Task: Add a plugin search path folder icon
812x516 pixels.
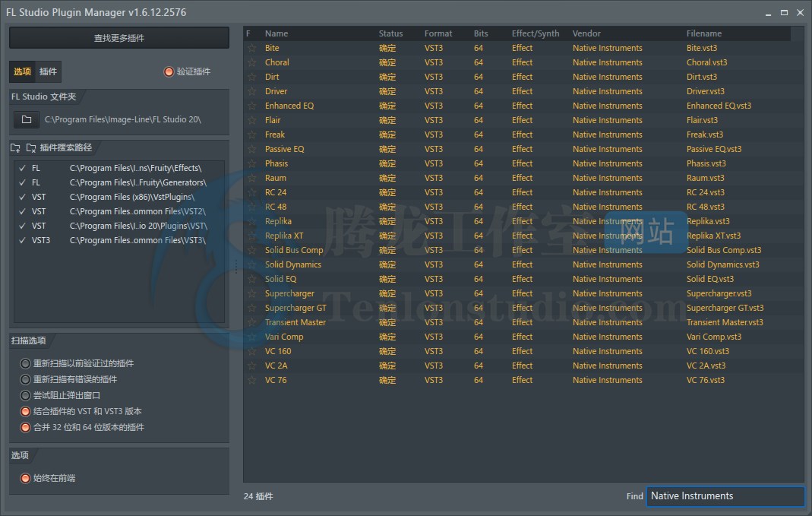Action: 15,148
